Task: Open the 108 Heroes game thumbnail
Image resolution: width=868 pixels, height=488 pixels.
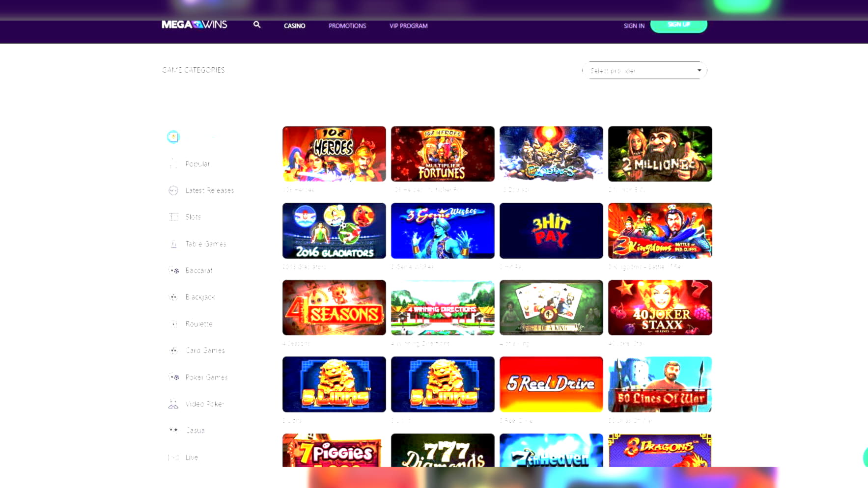Action: tap(334, 154)
